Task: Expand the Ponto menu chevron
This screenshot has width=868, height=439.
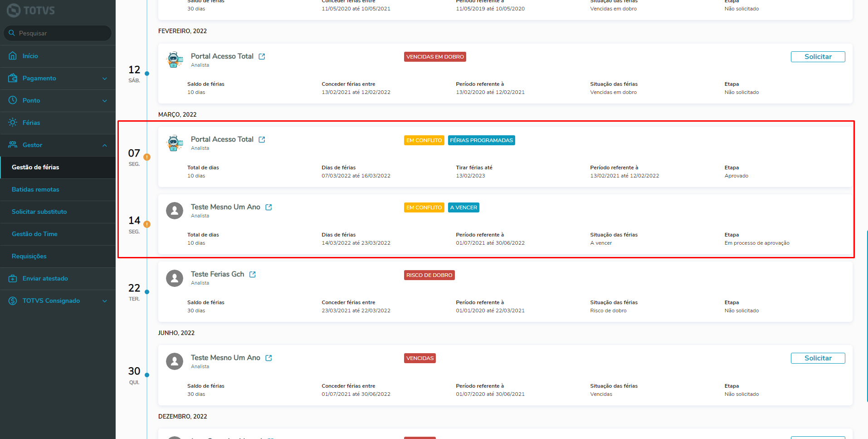Action: click(x=105, y=101)
